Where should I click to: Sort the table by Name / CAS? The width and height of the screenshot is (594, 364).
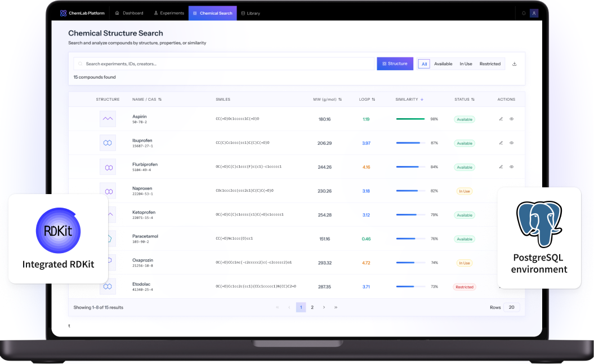coord(147,100)
